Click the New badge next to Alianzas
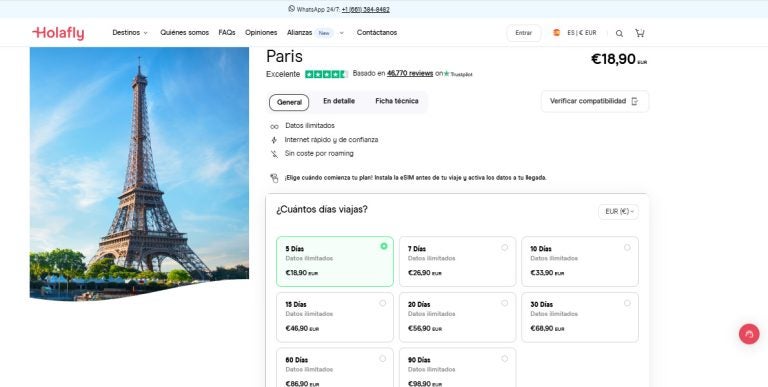 click(x=324, y=33)
